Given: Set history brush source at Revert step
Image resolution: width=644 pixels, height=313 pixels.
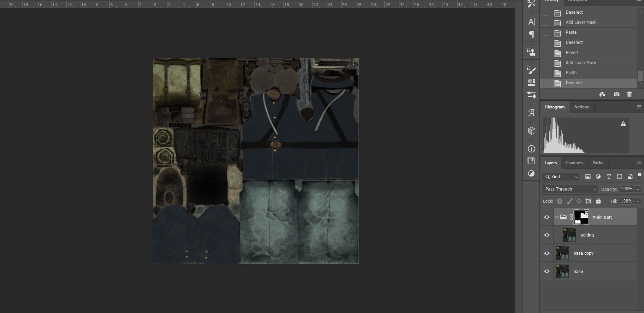Looking at the screenshot, I should [546, 53].
